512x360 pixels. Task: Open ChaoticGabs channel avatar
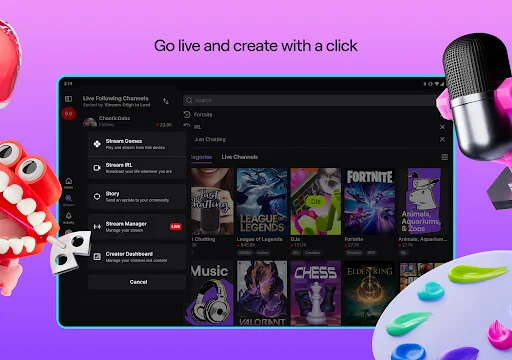pyautogui.click(x=90, y=122)
